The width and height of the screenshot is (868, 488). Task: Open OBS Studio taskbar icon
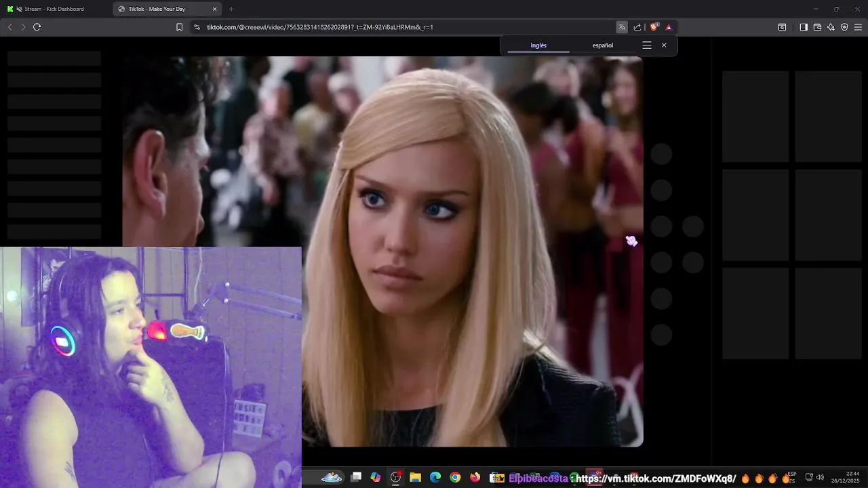396,478
